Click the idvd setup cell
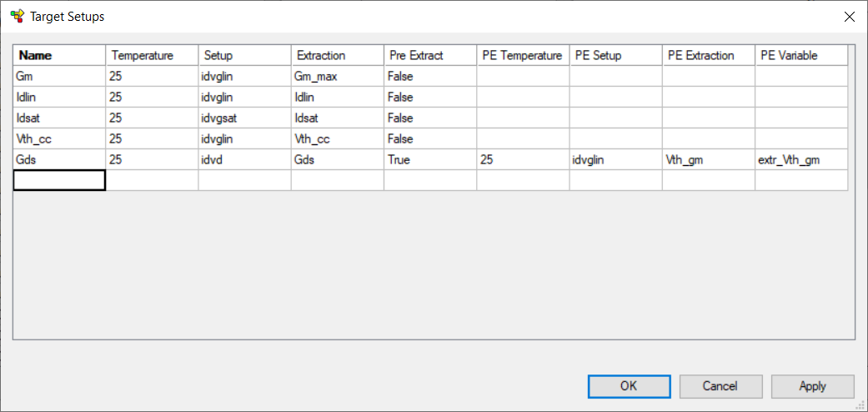Screen dimensions: 868x412 244,159
